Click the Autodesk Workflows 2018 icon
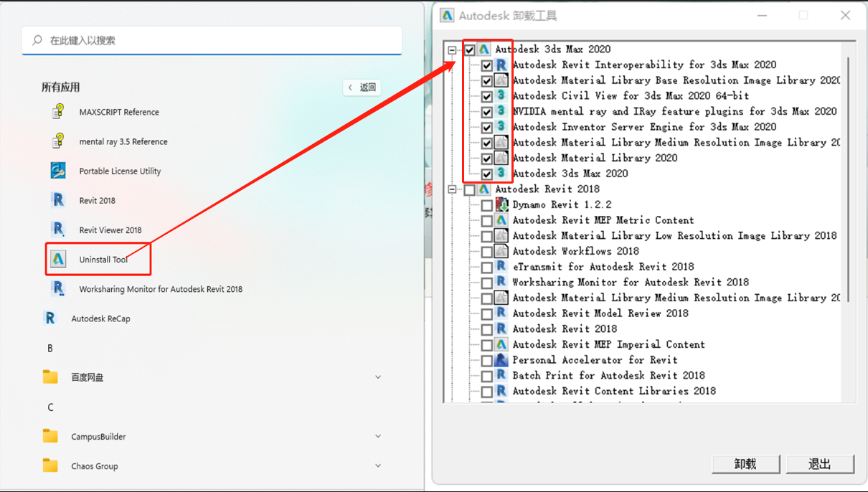This screenshot has width=868, height=492. [x=501, y=251]
